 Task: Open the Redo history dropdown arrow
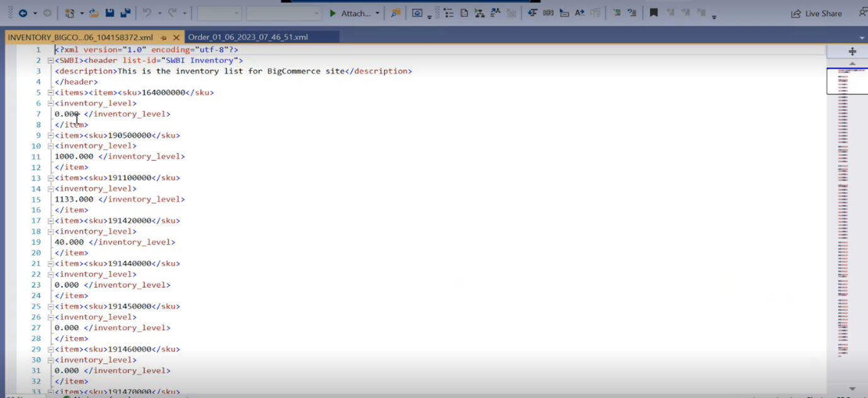coord(184,13)
